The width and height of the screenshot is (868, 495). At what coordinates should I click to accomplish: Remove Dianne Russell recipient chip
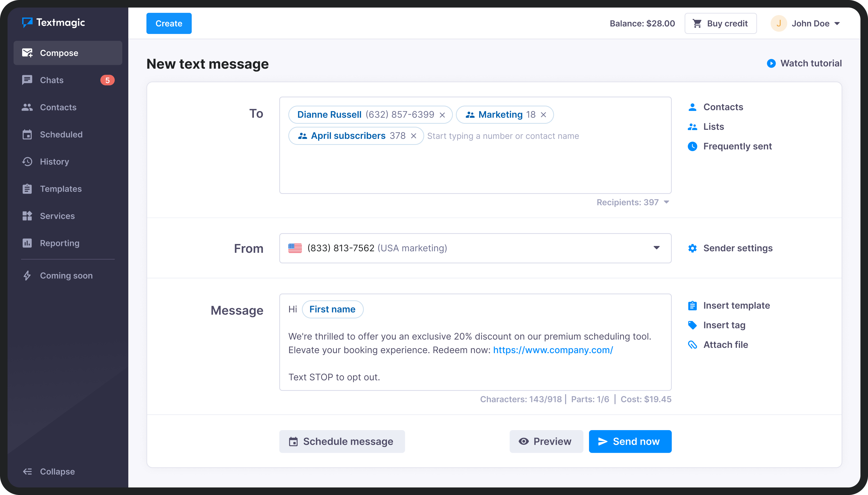(x=442, y=115)
